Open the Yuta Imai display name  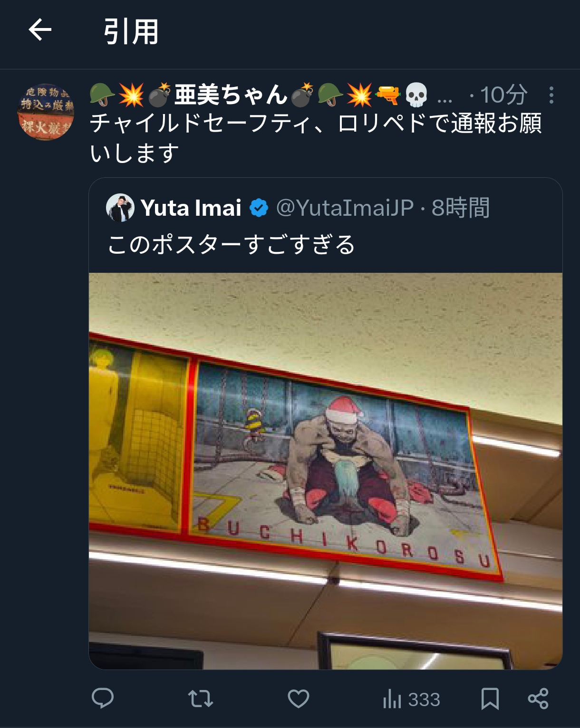coord(191,208)
